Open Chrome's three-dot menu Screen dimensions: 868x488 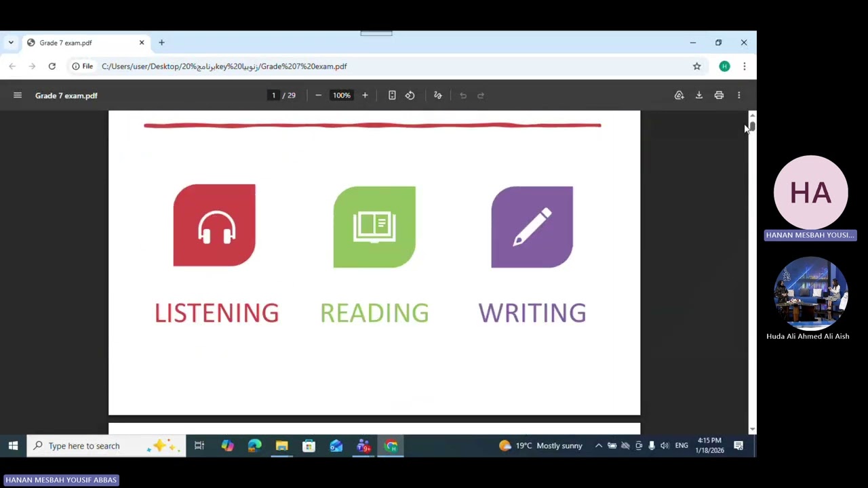pyautogui.click(x=745, y=66)
